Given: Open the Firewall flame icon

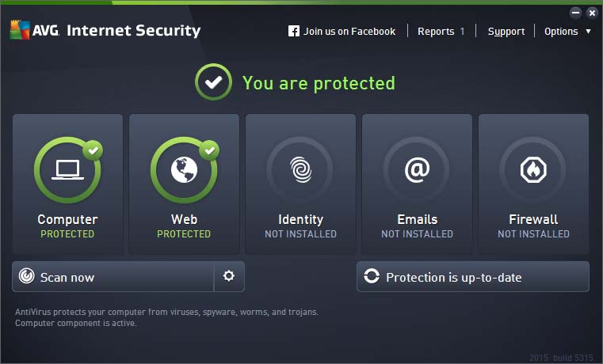Looking at the screenshot, I should [533, 169].
